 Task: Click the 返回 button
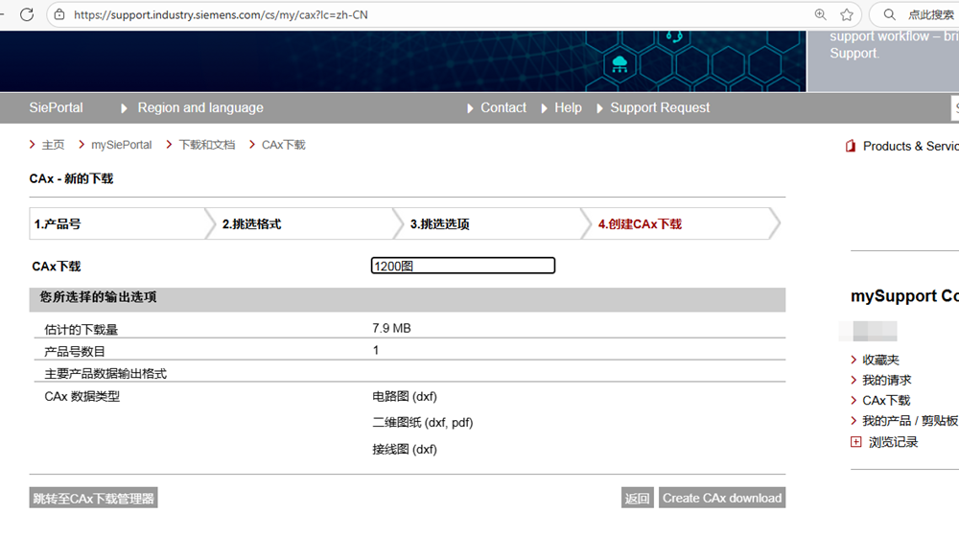pos(637,498)
